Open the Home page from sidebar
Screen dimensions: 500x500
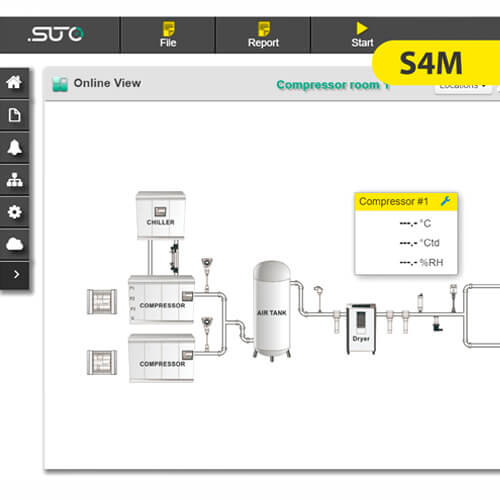click(14, 83)
